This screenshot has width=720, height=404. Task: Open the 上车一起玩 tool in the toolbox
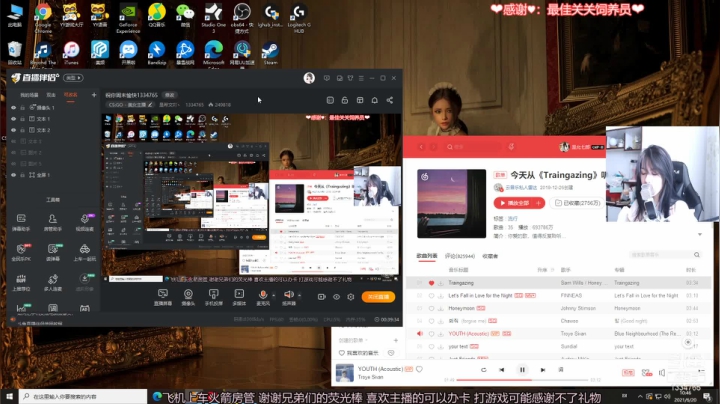[85, 252]
